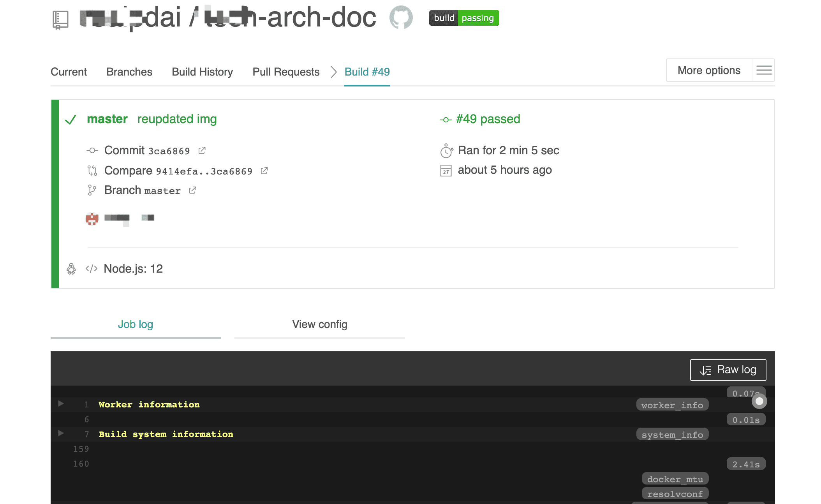This screenshot has height=504, width=821.
Task: Click the author avatar thumbnail
Action: [x=92, y=219]
